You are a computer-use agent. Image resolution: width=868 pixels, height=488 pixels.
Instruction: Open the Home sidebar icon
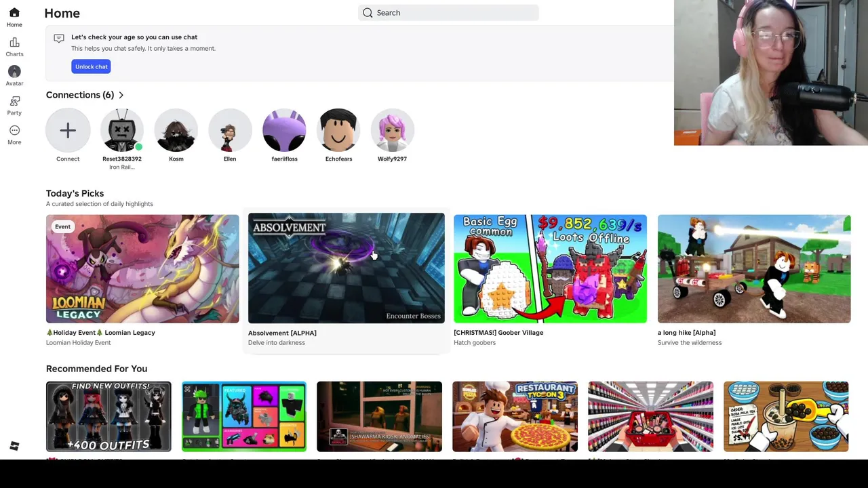pyautogui.click(x=14, y=13)
